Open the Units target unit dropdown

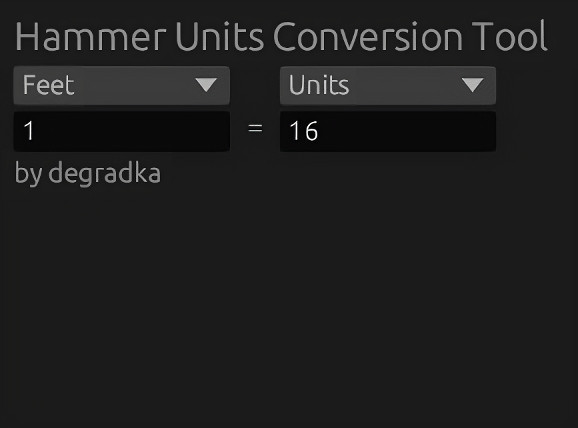click(x=388, y=86)
